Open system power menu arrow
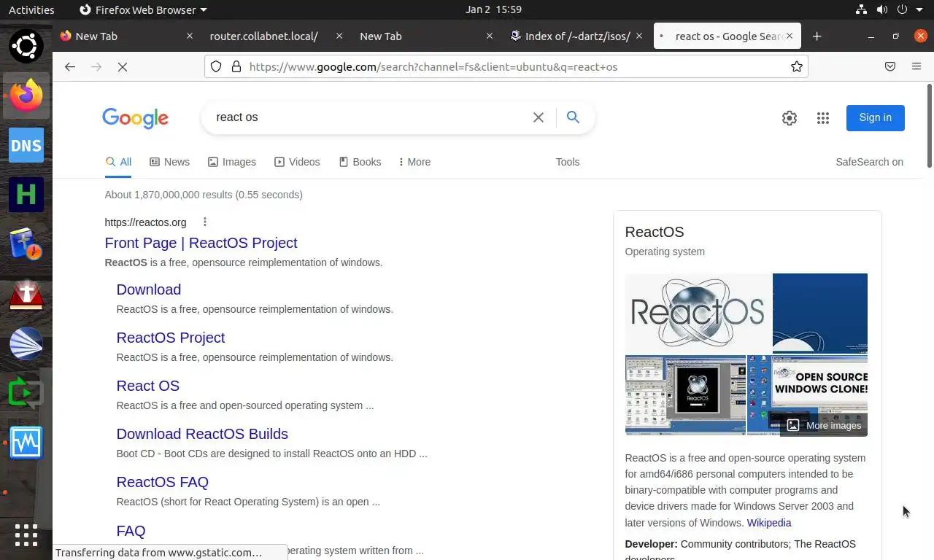934x560 pixels. click(x=918, y=9)
